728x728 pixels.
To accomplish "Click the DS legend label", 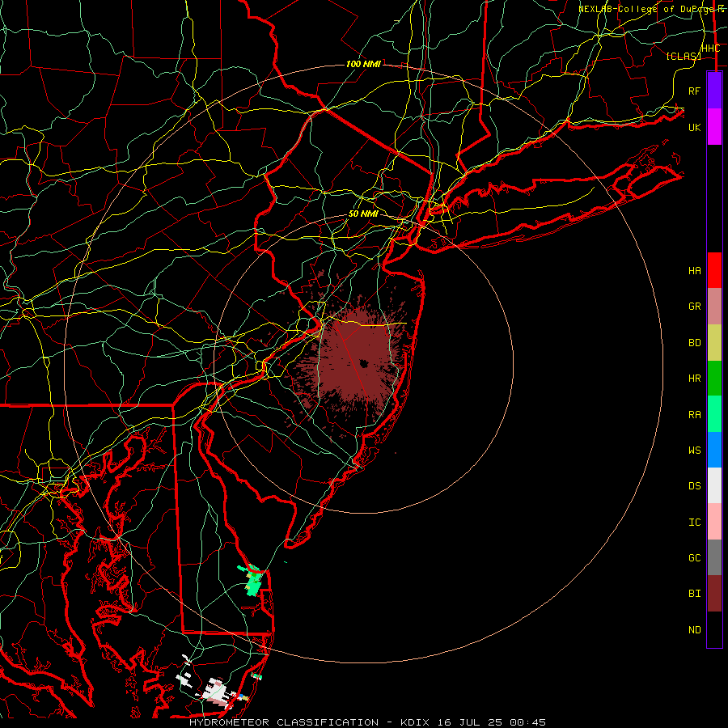I will [695, 486].
